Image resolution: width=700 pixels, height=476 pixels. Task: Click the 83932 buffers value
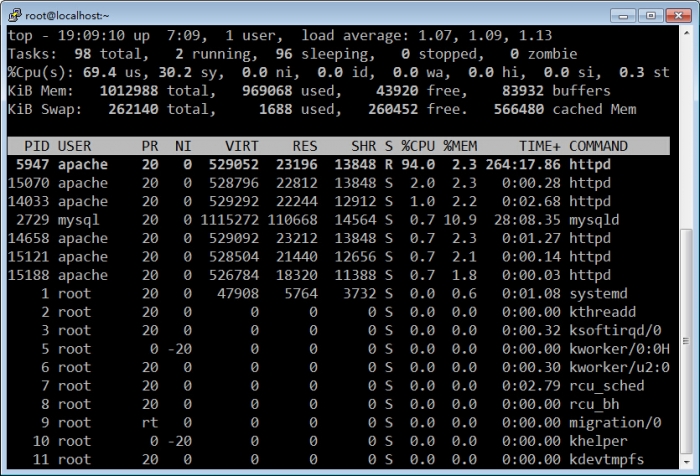click(523, 91)
